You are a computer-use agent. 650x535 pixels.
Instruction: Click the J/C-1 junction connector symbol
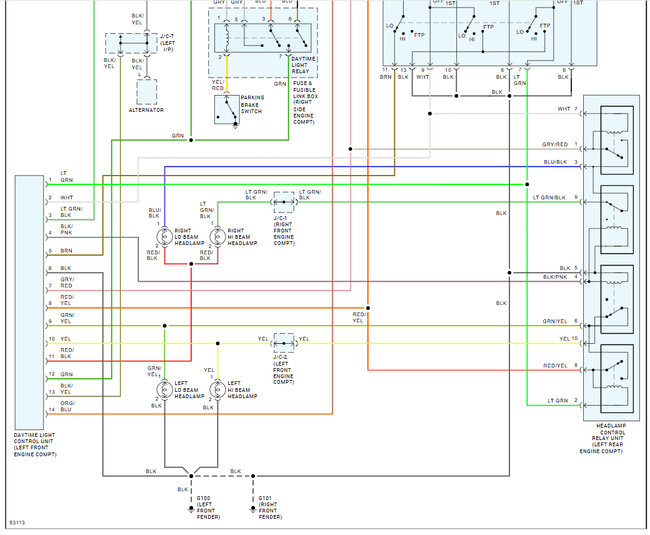pyautogui.click(x=284, y=202)
